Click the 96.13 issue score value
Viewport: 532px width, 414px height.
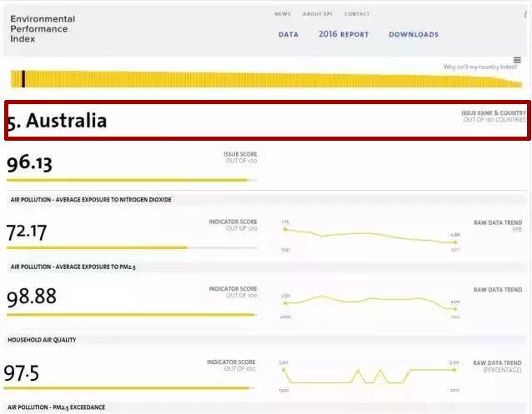(29, 163)
